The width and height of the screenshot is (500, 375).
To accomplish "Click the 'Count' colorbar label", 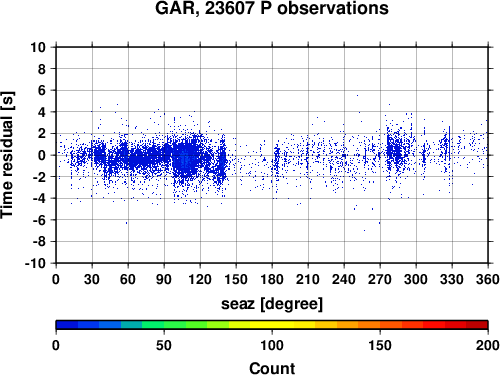I will [272, 368].
